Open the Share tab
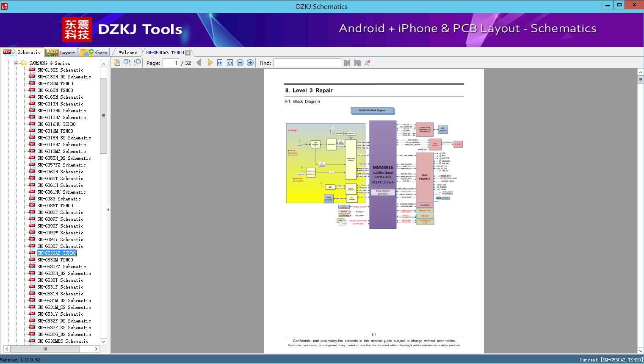Screen dimensions: 644x364 click(x=94, y=53)
